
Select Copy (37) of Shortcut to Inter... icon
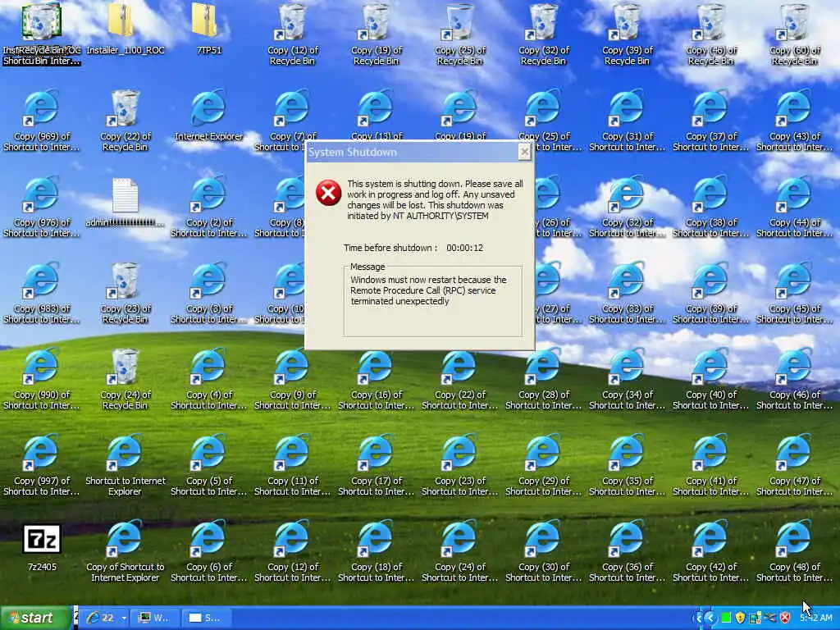[x=710, y=121]
